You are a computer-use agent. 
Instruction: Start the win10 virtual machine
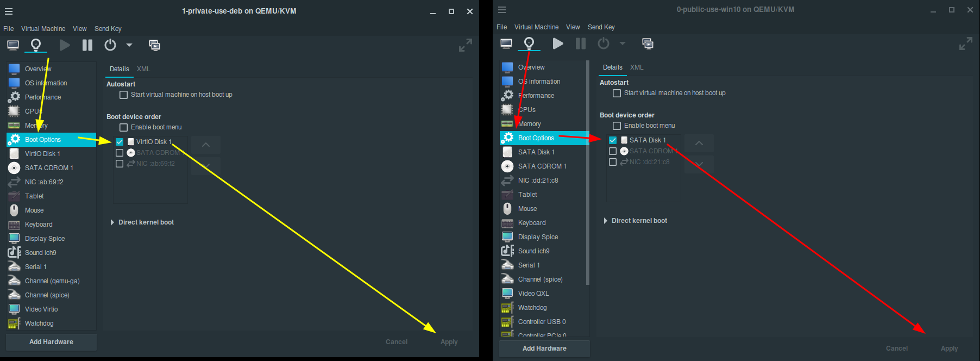[558, 43]
